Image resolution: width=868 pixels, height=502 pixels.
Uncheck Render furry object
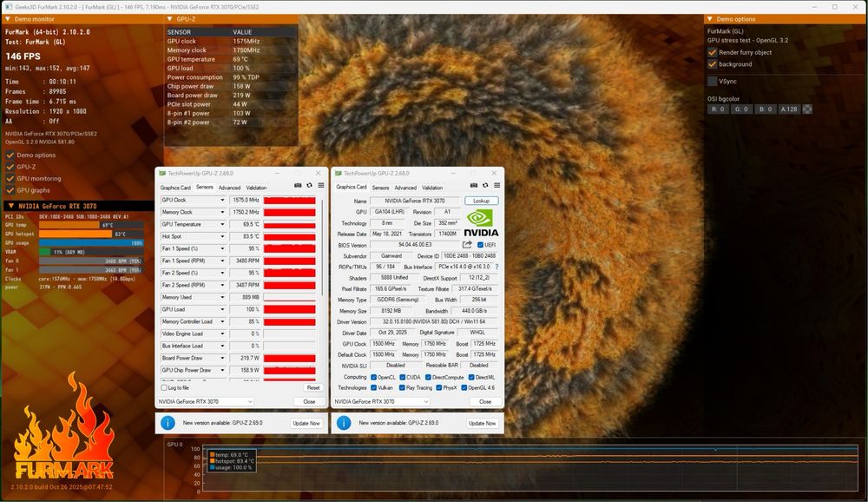point(712,52)
